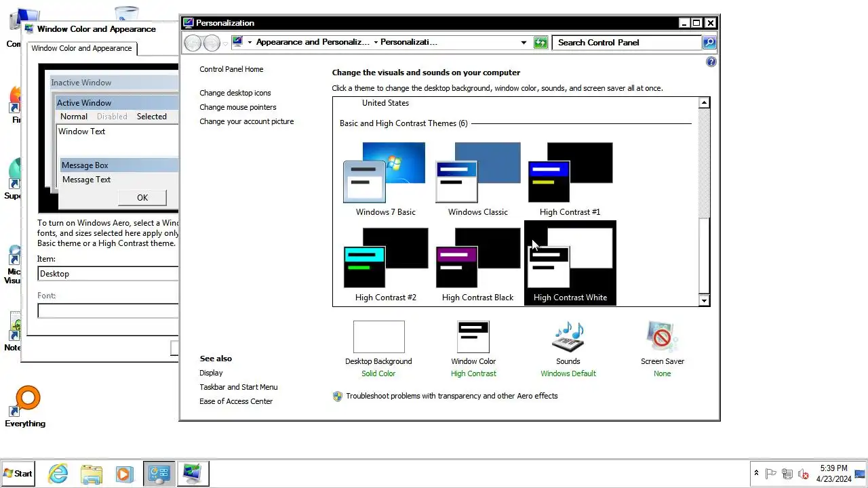This screenshot has height=488, width=868.
Task: Open Change mouse pointers link
Action: click(237, 107)
